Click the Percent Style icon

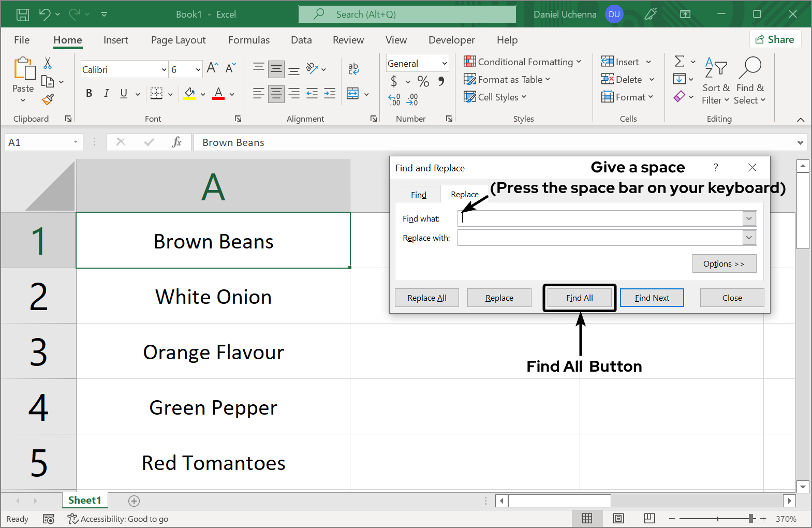(x=423, y=81)
